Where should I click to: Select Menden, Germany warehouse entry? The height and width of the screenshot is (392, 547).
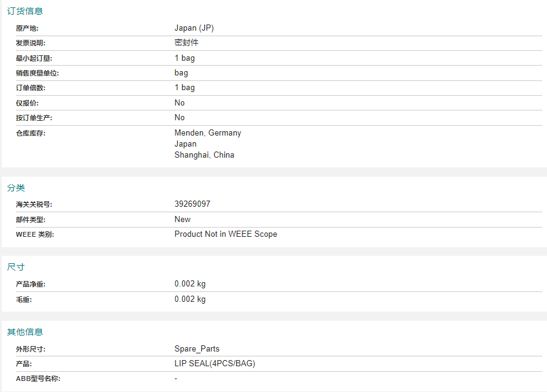coord(207,133)
